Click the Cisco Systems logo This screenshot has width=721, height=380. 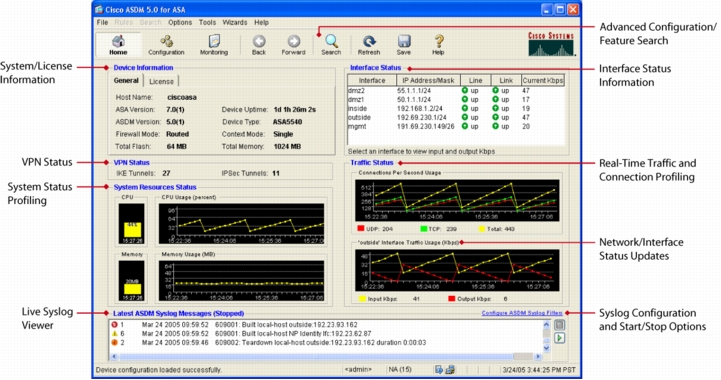[x=551, y=44]
